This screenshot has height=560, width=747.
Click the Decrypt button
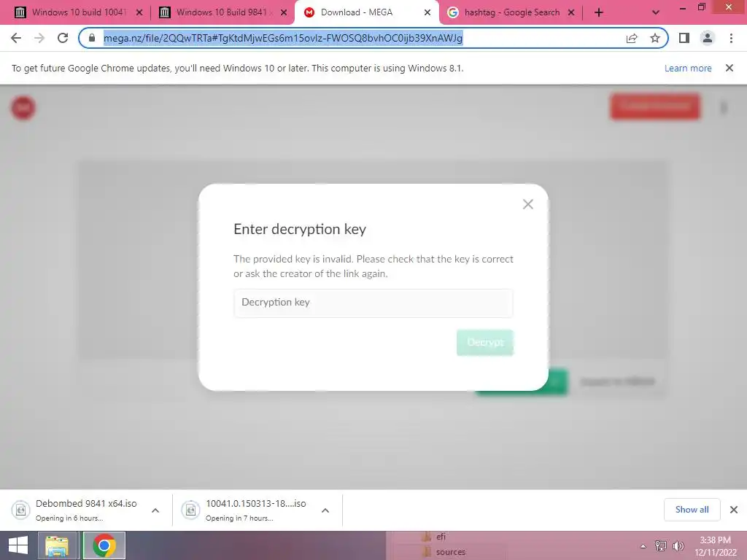coord(485,343)
